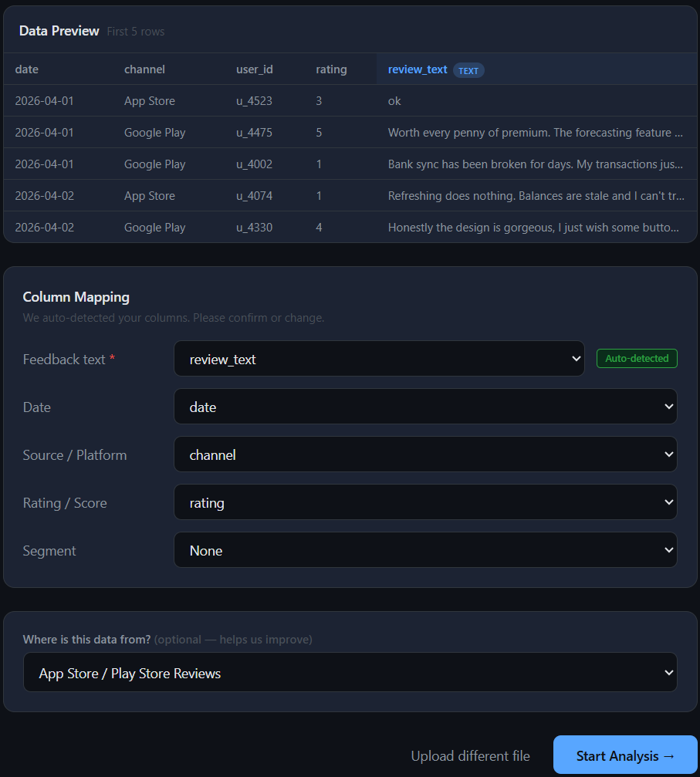Screen dimensions: 700x777
Task: Click the Google Play cell in the u_4475 row
Action: pyautogui.click(x=154, y=132)
